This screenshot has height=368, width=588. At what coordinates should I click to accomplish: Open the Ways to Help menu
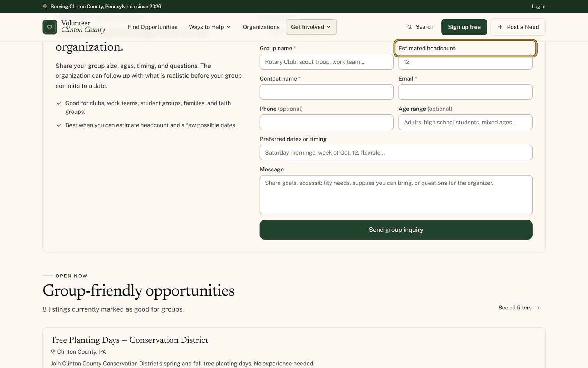coord(210,27)
